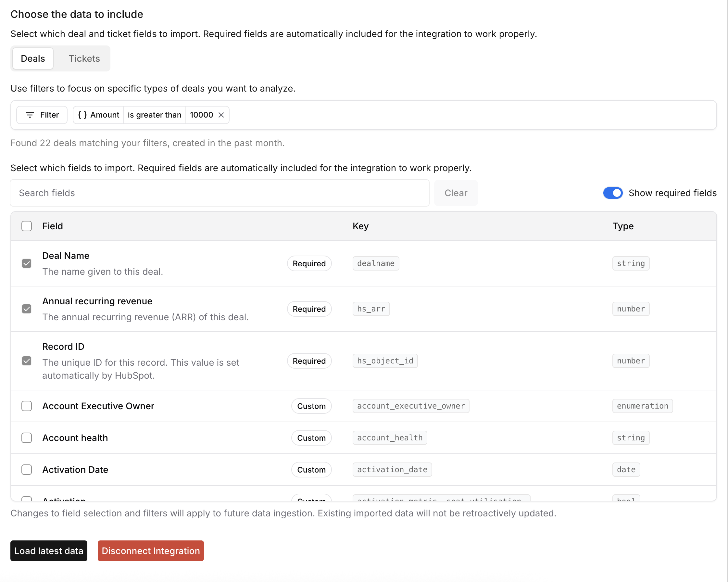Click the account_health key label
The width and height of the screenshot is (728, 582).
click(x=390, y=438)
